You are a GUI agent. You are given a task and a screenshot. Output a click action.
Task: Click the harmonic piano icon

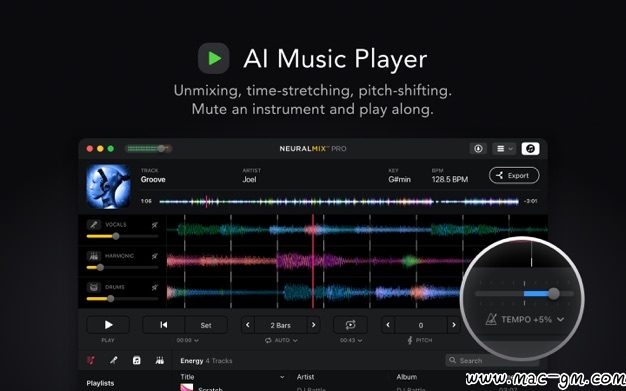(x=93, y=256)
